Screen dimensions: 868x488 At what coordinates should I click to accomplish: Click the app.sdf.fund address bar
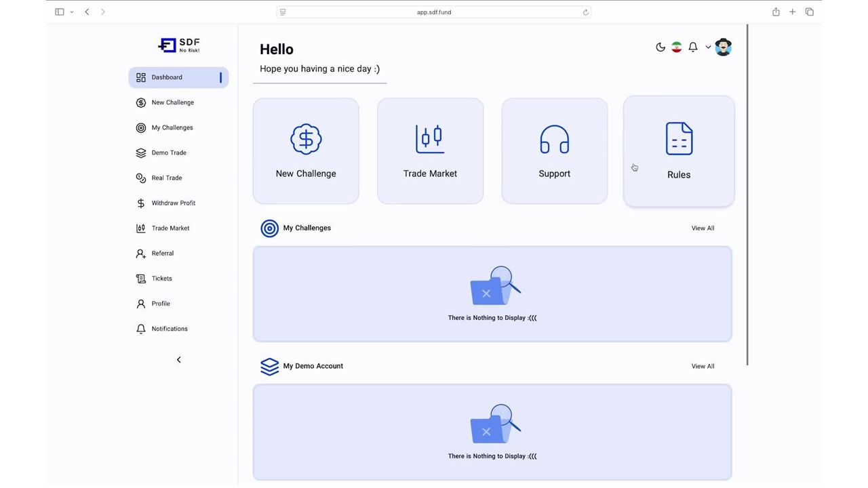pyautogui.click(x=433, y=12)
